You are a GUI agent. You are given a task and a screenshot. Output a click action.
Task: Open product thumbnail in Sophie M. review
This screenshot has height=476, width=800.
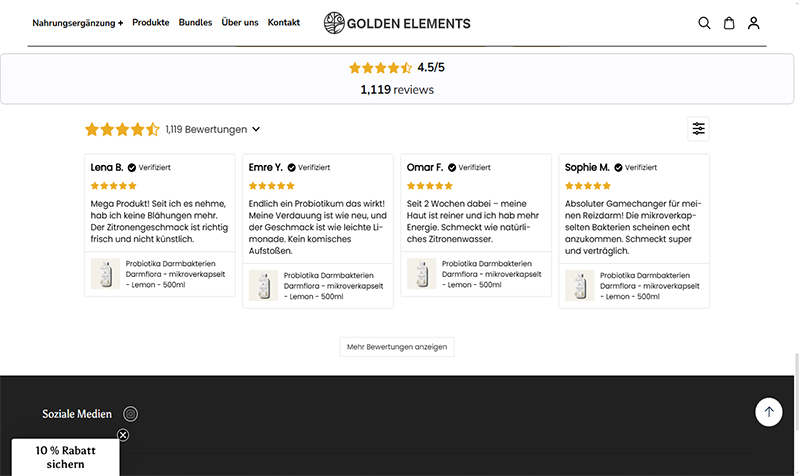point(580,286)
